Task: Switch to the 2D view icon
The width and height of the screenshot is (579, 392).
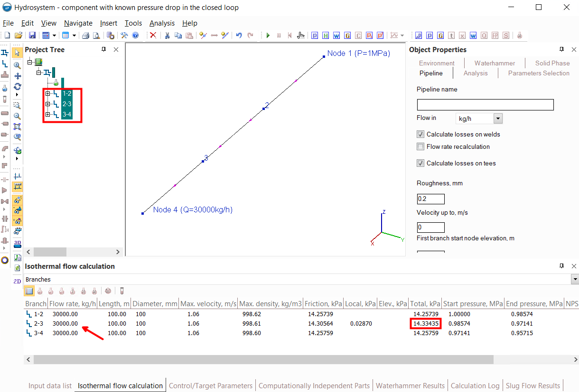Action: (17, 281)
